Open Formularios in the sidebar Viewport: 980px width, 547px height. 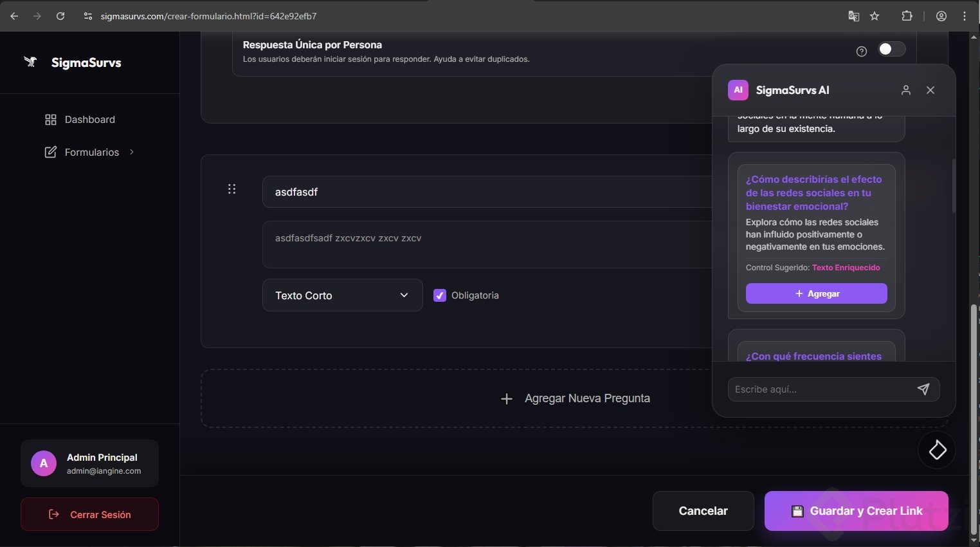[91, 153]
